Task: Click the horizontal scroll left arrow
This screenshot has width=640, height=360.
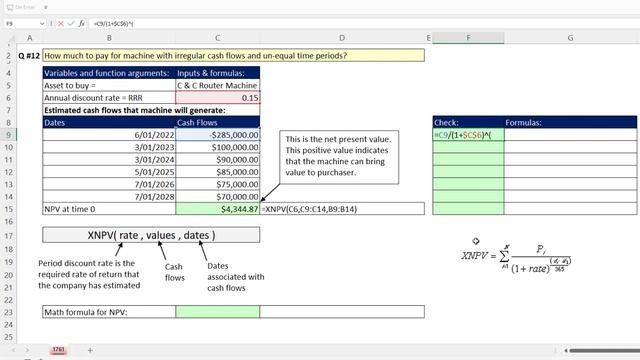Action: pyautogui.click(x=566, y=350)
